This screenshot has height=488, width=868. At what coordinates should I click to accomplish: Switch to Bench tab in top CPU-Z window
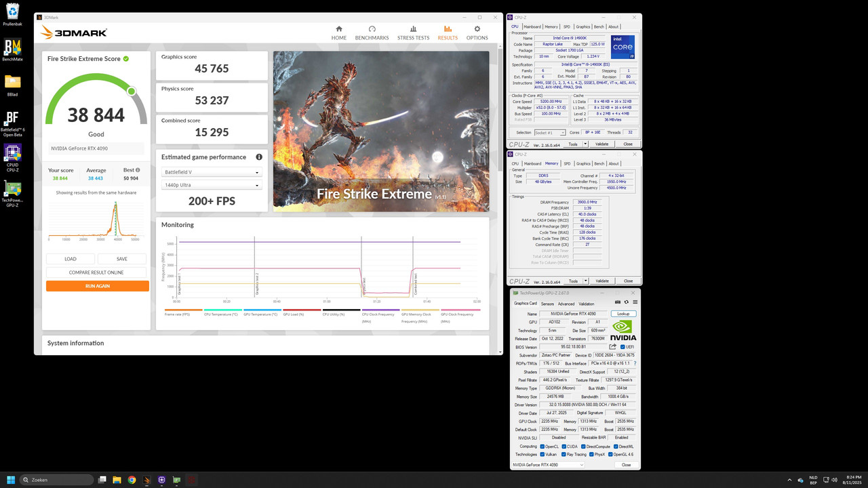599,26
